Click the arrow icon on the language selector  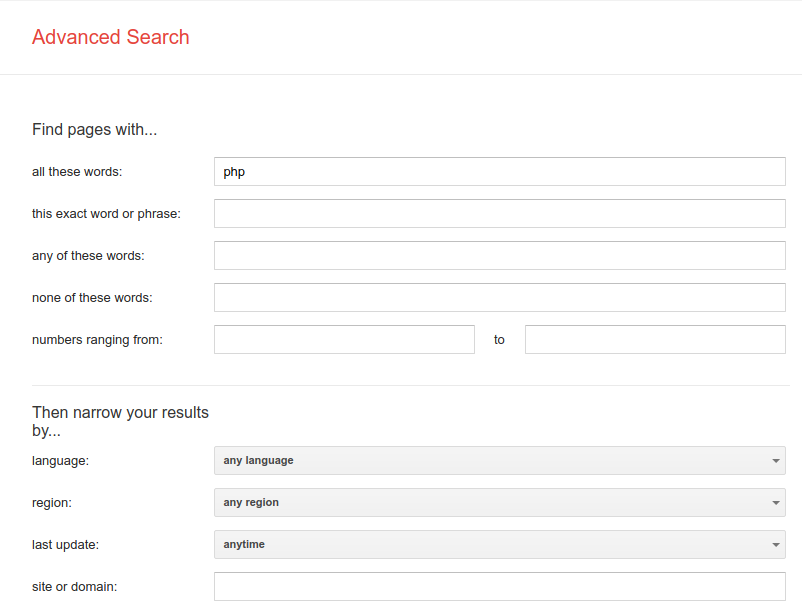[x=776, y=461]
